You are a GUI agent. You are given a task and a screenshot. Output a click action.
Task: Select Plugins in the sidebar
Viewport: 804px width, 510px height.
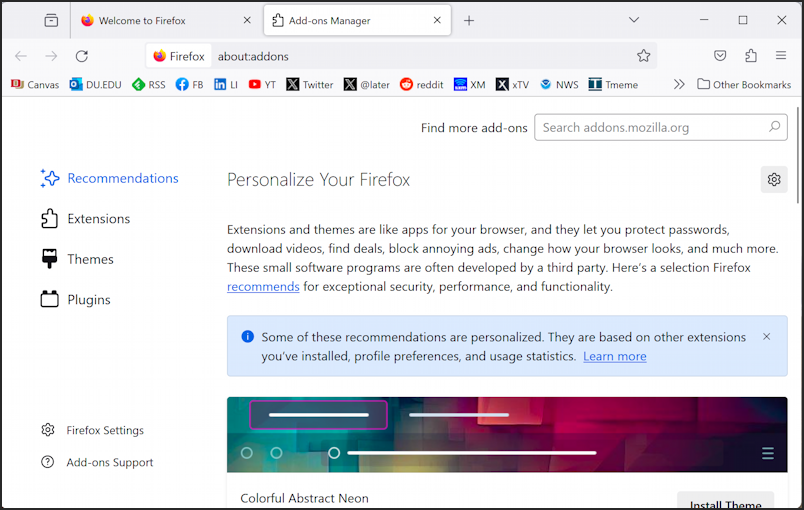point(75,300)
